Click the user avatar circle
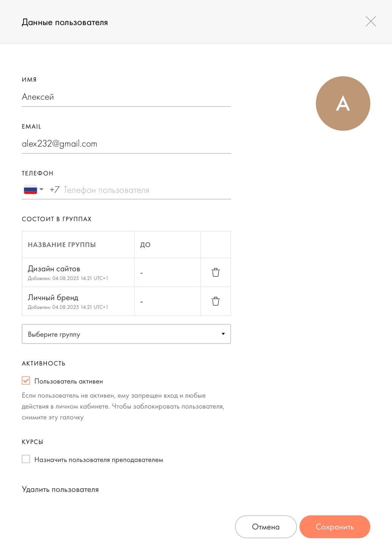Viewport: 392px width, 554px height. (343, 104)
